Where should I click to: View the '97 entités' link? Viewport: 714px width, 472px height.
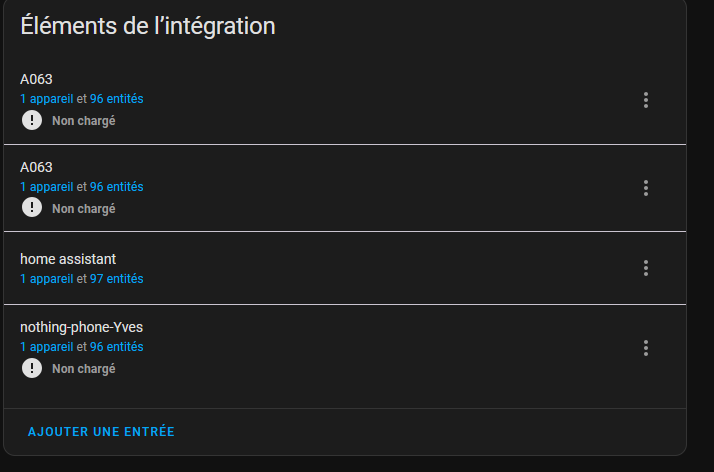coord(117,279)
